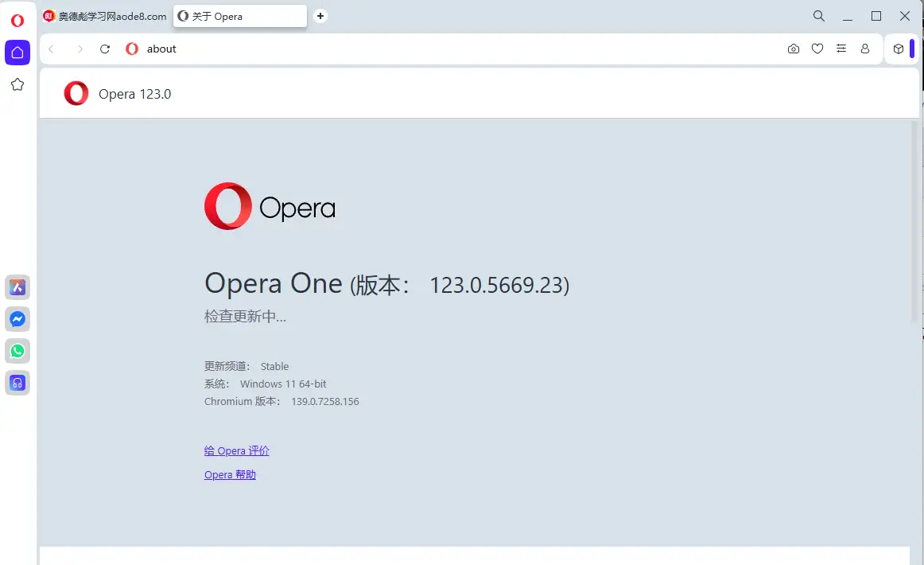Add page to bookmarks with heart icon

click(817, 49)
